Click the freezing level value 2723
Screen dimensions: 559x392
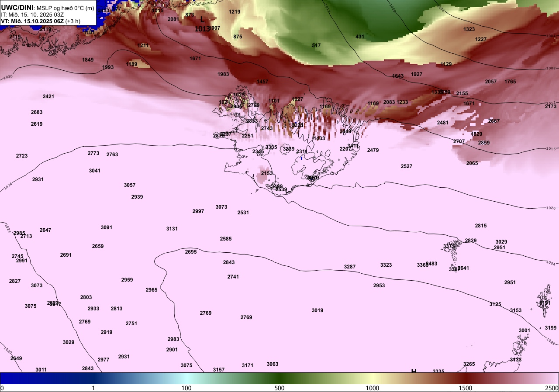[x=22, y=156]
